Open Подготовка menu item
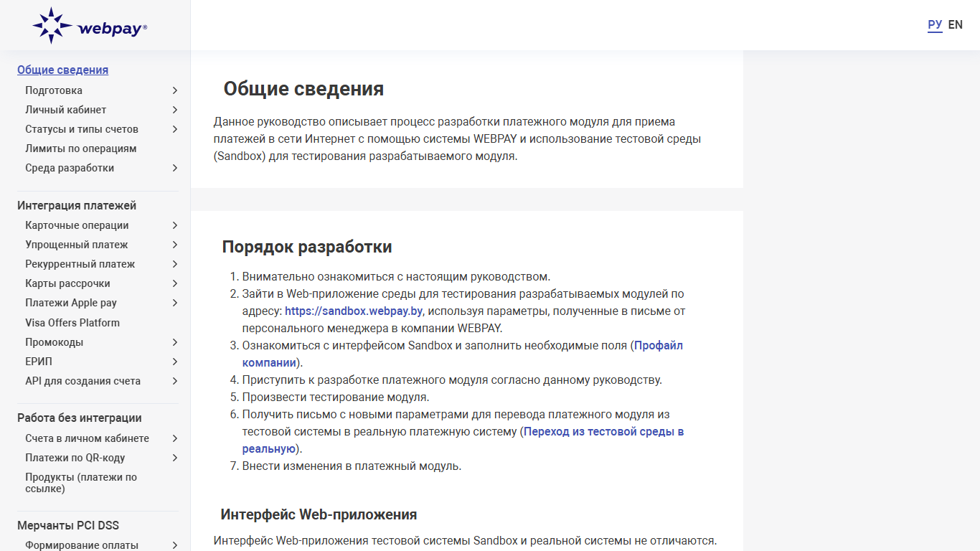The image size is (980, 551). coord(54,90)
